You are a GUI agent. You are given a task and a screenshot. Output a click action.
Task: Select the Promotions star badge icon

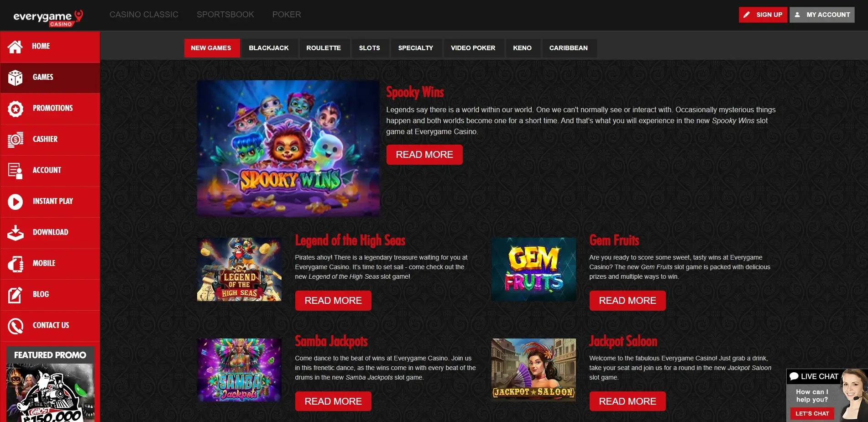click(15, 109)
